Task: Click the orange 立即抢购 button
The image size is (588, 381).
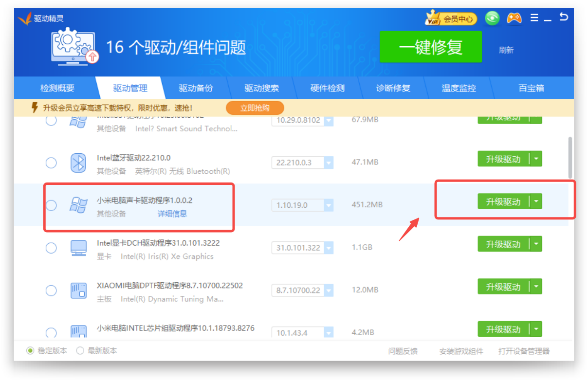Action: (255, 108)
